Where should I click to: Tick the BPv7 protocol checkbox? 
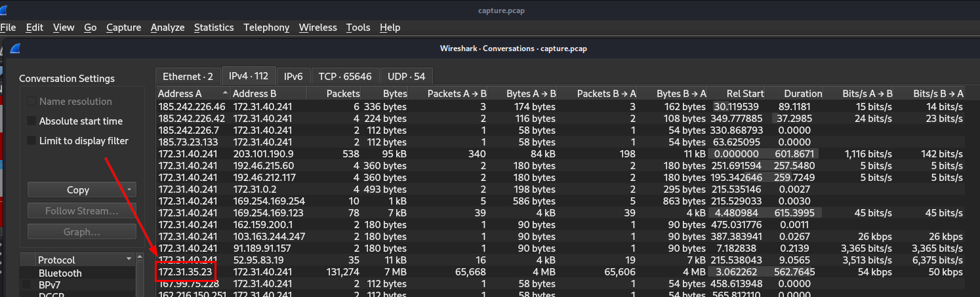(x=27, y=285)
